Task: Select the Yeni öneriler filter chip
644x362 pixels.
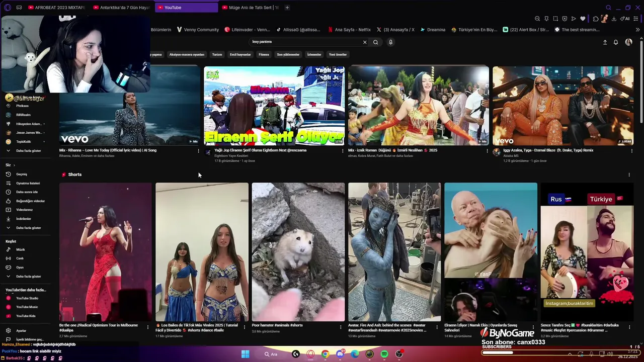Action: tap(338, 55)
